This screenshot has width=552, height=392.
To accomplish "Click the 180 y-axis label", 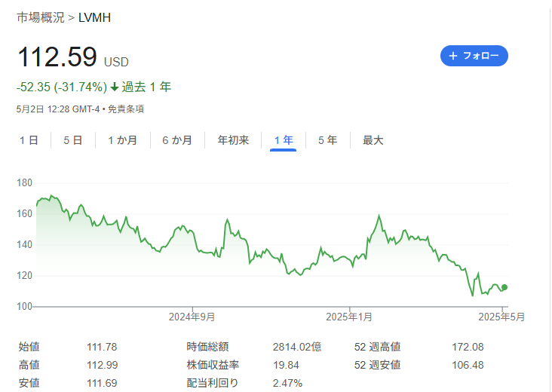I will pyautogui.click(x=24, y=183).
